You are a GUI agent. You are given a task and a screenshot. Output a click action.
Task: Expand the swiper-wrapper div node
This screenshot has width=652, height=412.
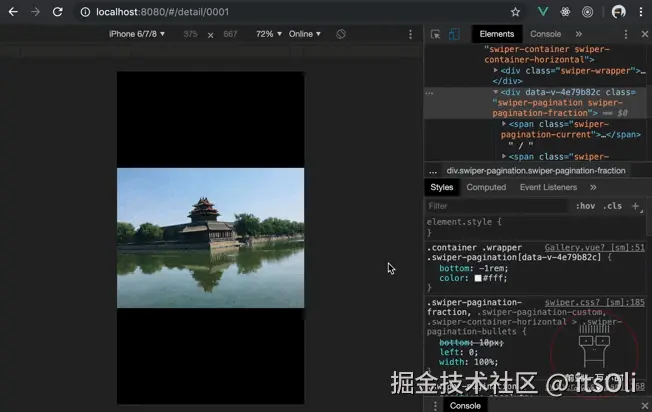coord(496,70)
